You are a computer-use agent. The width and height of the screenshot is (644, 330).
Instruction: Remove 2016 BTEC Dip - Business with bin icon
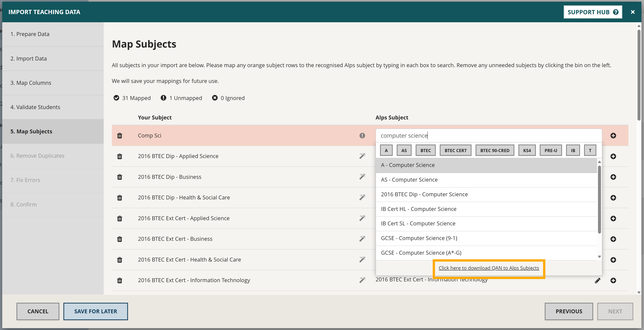[120, 177]
